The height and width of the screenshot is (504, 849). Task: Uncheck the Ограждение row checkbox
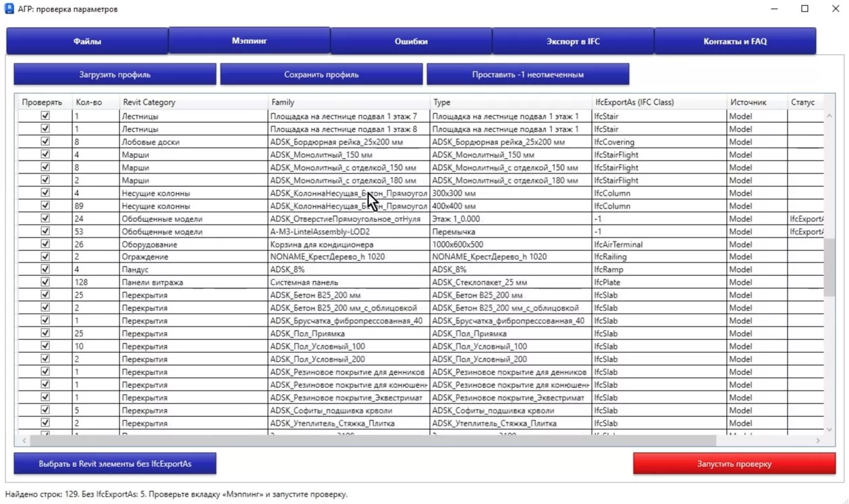[x=45, y=256]
